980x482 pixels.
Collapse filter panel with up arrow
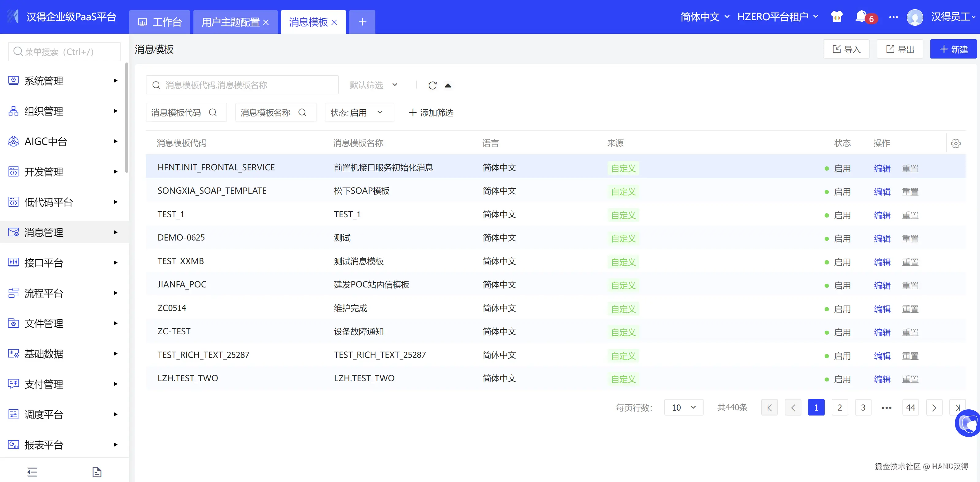coord(448,85)
